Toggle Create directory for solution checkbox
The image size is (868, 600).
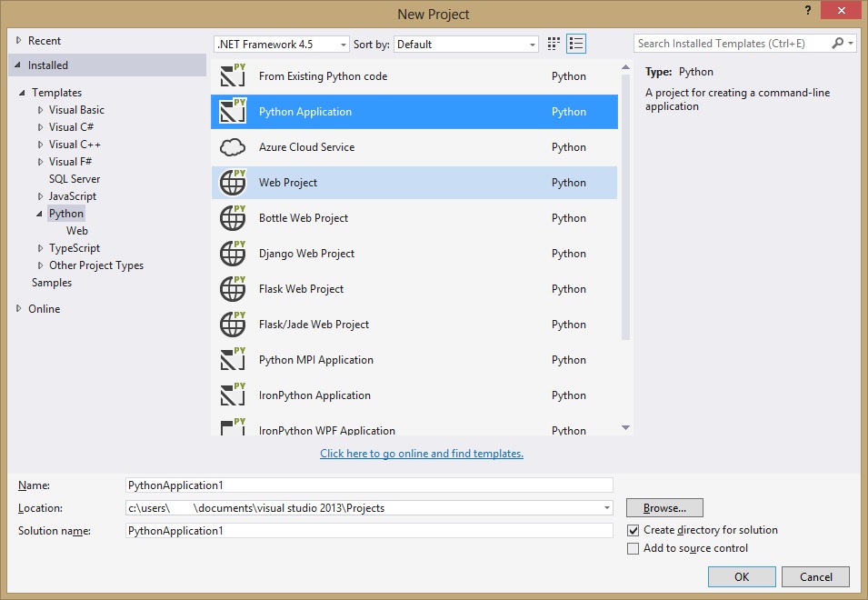point(634,530)
